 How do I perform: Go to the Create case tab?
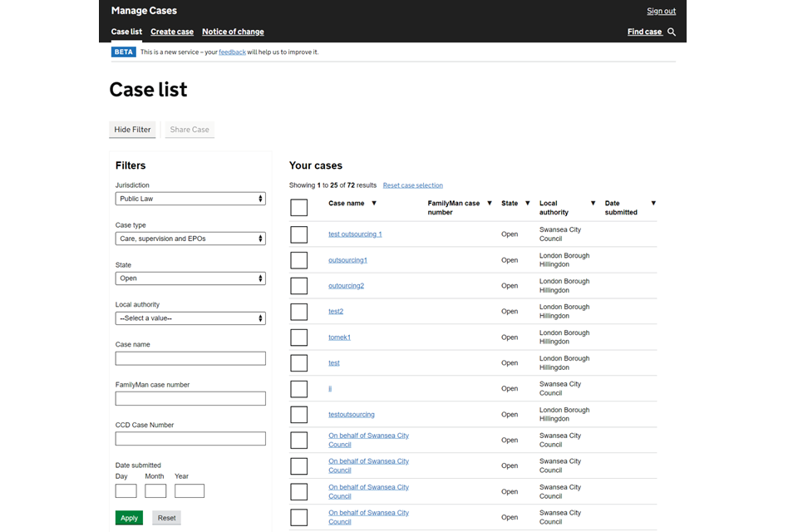coord(172,32)
